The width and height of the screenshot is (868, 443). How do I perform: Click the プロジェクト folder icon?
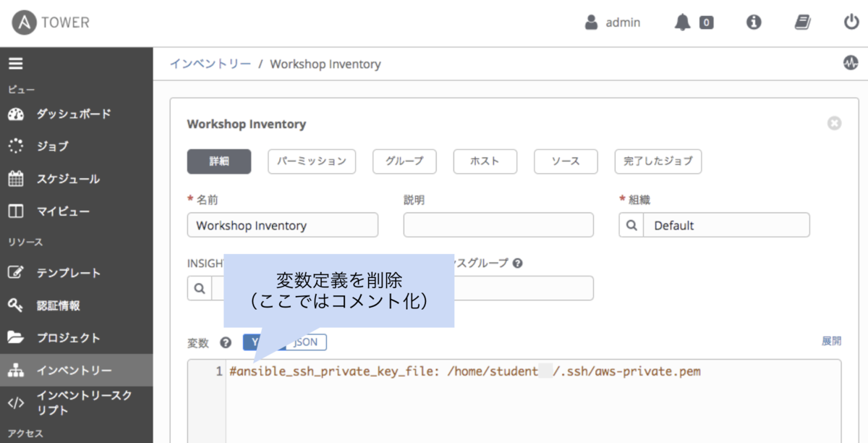[x=16, y=338]
